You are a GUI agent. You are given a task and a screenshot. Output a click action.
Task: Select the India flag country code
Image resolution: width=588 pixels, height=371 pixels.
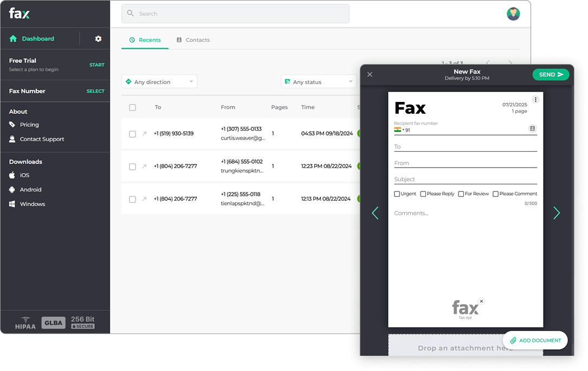397,130
